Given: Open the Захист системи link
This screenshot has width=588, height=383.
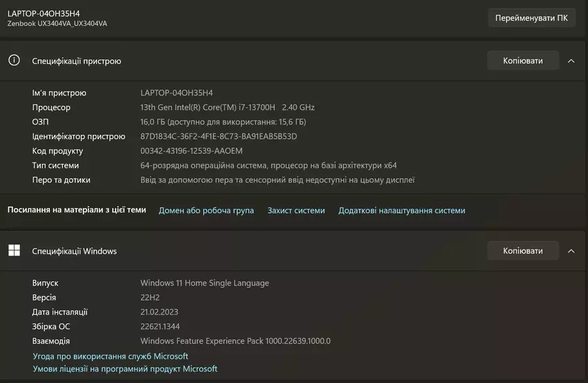Looking at the screenshot, I should 296,211.
